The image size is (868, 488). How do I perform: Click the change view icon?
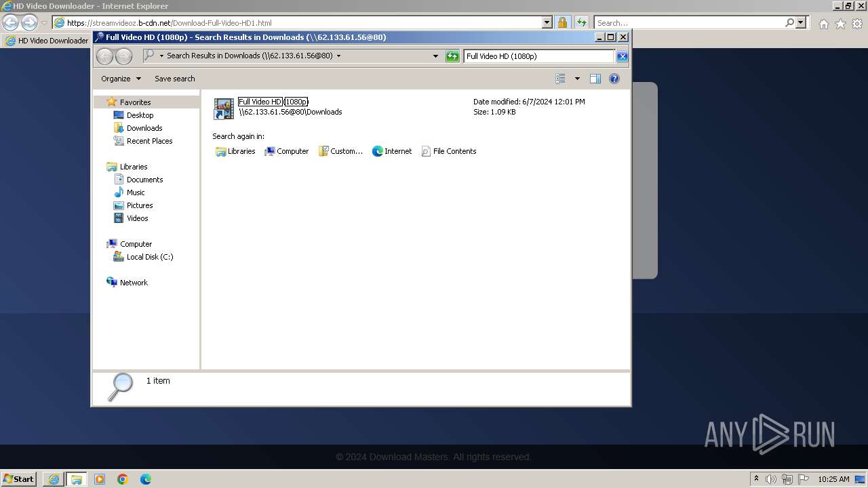(561, 79)
